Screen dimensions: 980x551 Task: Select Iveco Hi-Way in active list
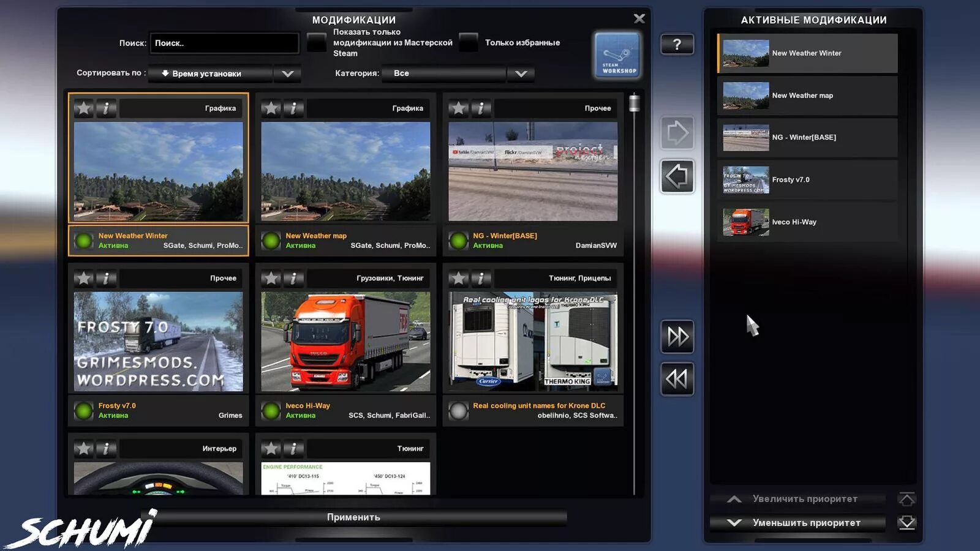(x=807, y=222)
